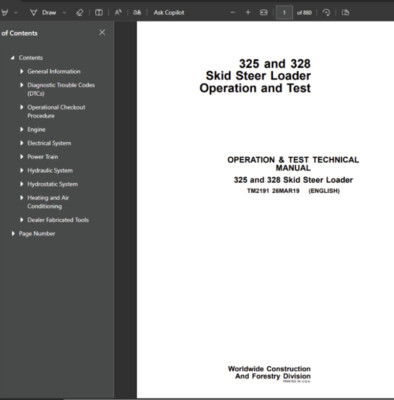Go to Engine entry
Viewport: 394px width, 400px height.
click(x=36, y=129)
